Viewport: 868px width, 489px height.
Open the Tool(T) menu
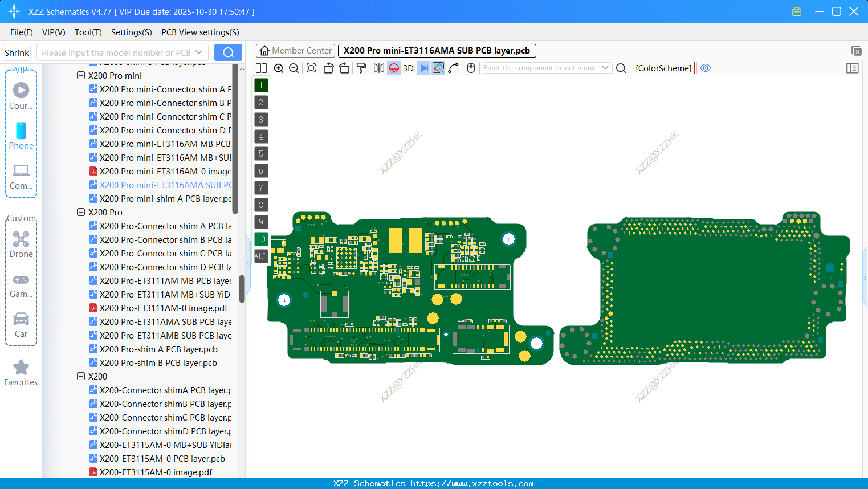coord(88,32)
